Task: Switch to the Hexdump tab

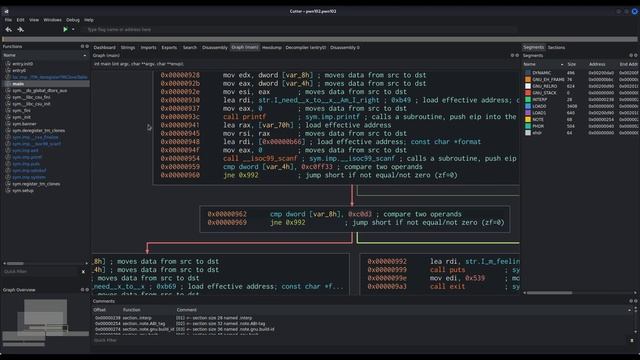Action: click(x=272, y=47)
